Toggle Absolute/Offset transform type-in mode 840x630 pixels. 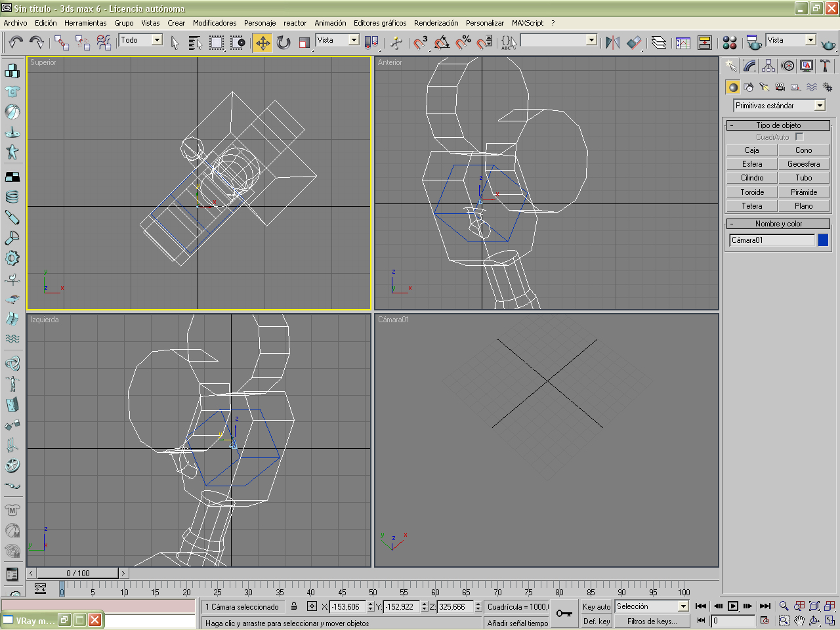312,606
